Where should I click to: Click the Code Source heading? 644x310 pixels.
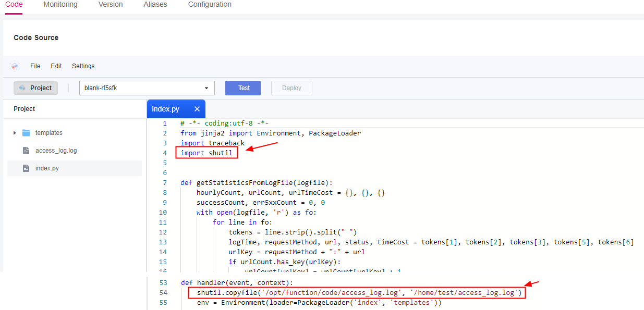tap(36, 38)
